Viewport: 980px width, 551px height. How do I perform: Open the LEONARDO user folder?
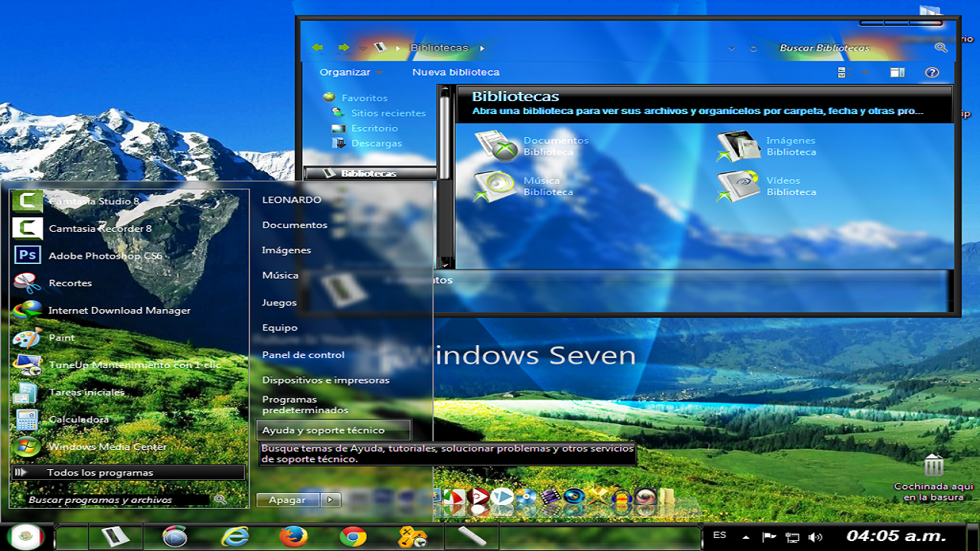pos(292,200)
